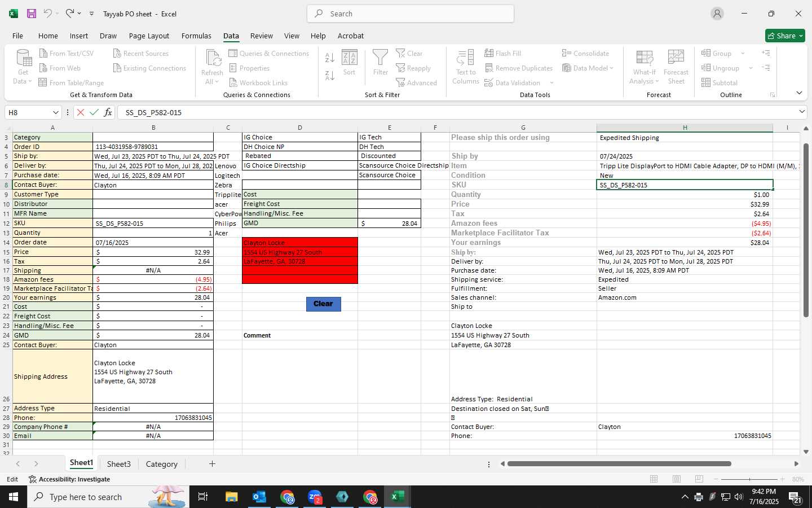
Task: Expand the formula bar
Action: 802,112
